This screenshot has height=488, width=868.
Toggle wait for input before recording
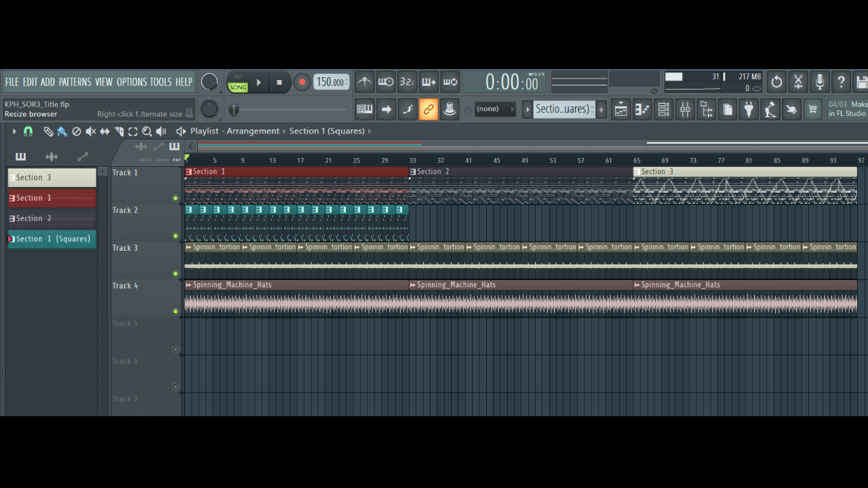pyautogui.click(x=386, y=82)
